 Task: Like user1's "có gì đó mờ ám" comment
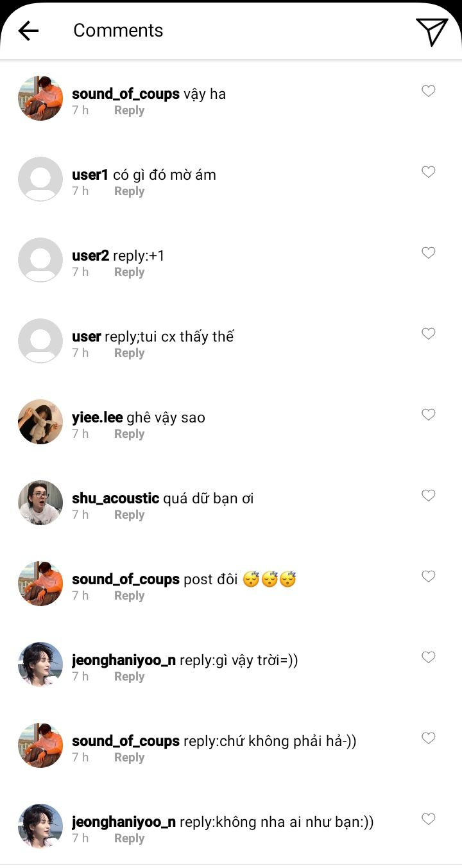pos(429,172)
